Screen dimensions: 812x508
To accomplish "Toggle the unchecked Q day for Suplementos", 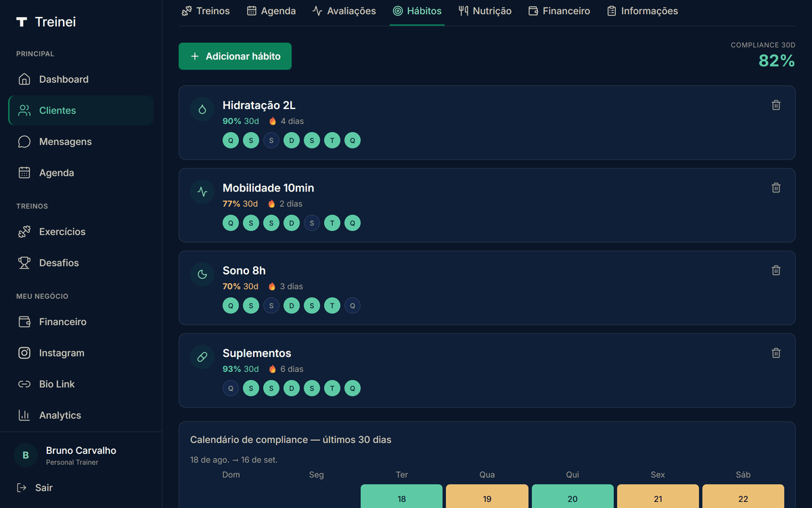I will [x=231, y=388].
